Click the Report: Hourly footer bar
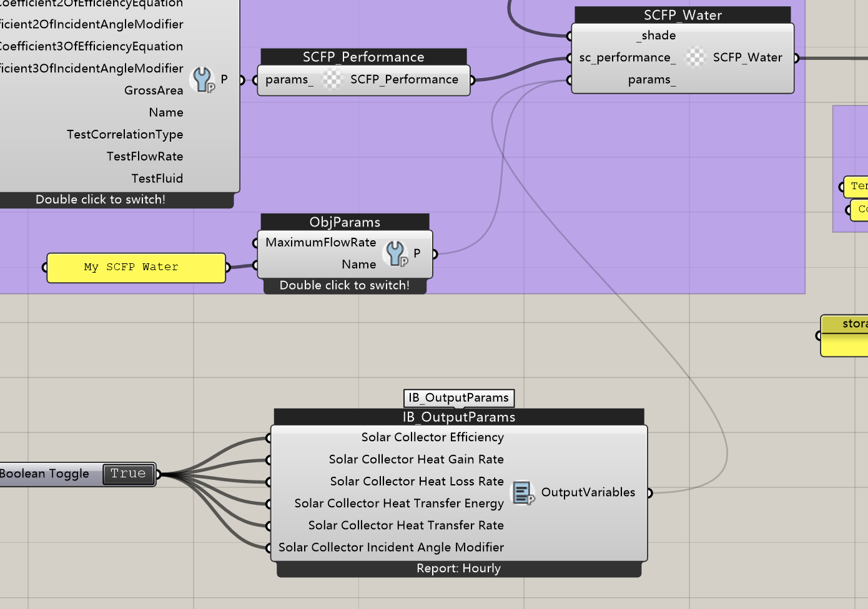Image resolution: width=868 pixels, height=609 pixels. (458, 568)
